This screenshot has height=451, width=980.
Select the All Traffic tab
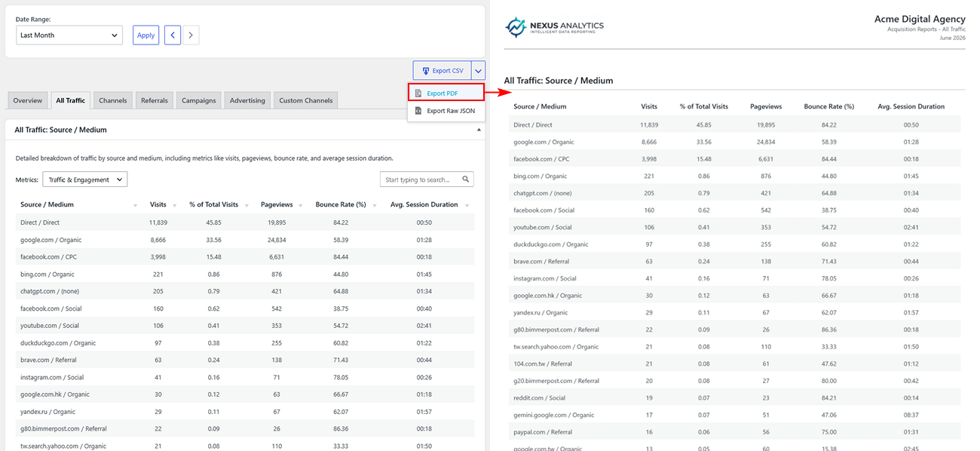[71, 100]
